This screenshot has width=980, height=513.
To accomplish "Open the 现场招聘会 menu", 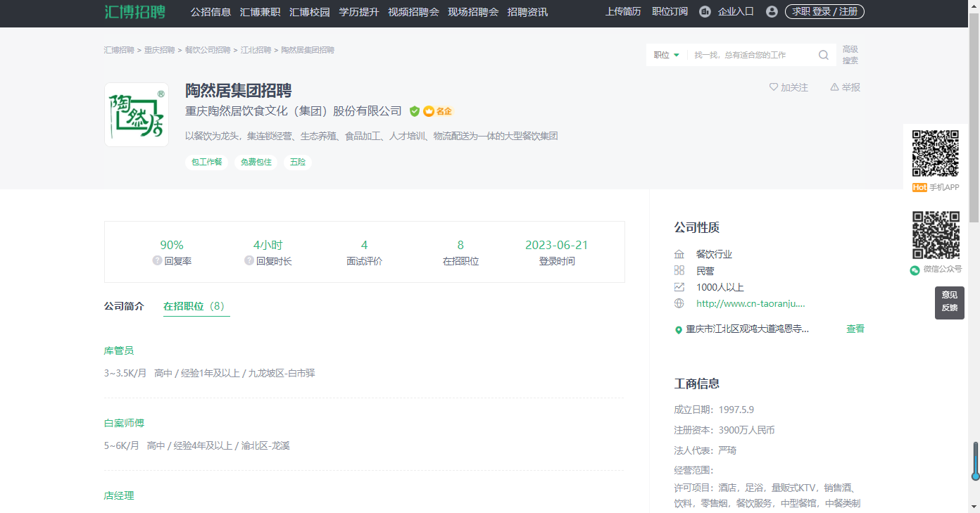I will (473, 12).
